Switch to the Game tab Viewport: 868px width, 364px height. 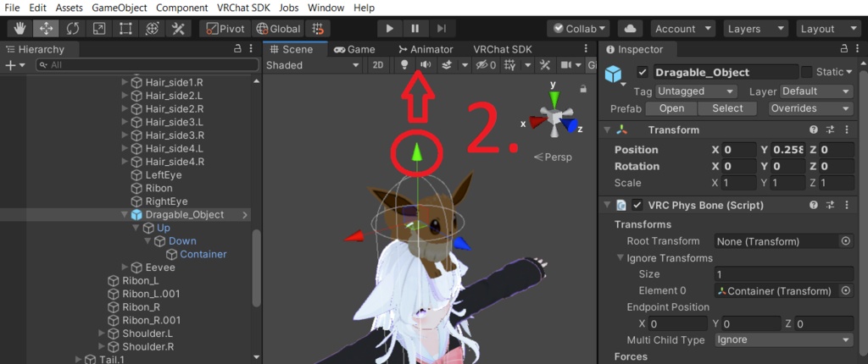click(355, 49)
